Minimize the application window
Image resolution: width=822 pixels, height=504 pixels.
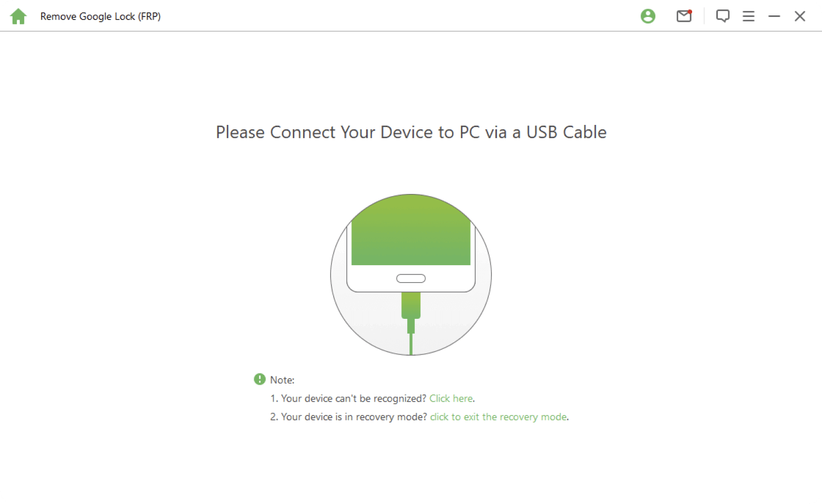[x=774, y=16]
